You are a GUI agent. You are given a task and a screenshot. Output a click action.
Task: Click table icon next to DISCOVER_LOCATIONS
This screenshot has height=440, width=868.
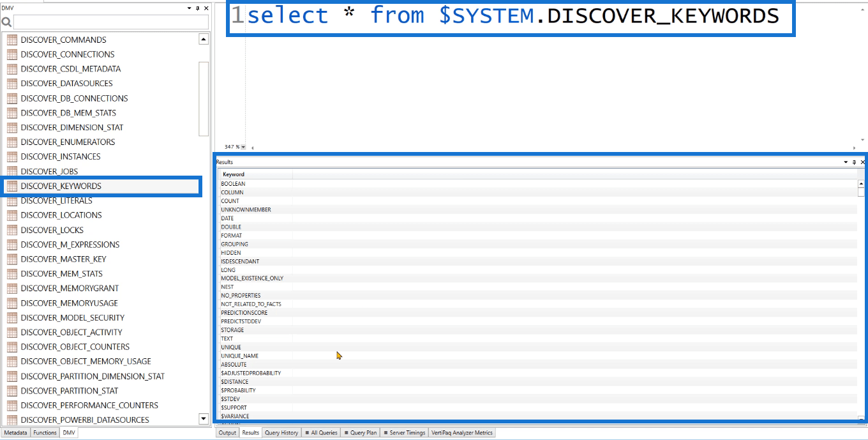tap(12, 215)
